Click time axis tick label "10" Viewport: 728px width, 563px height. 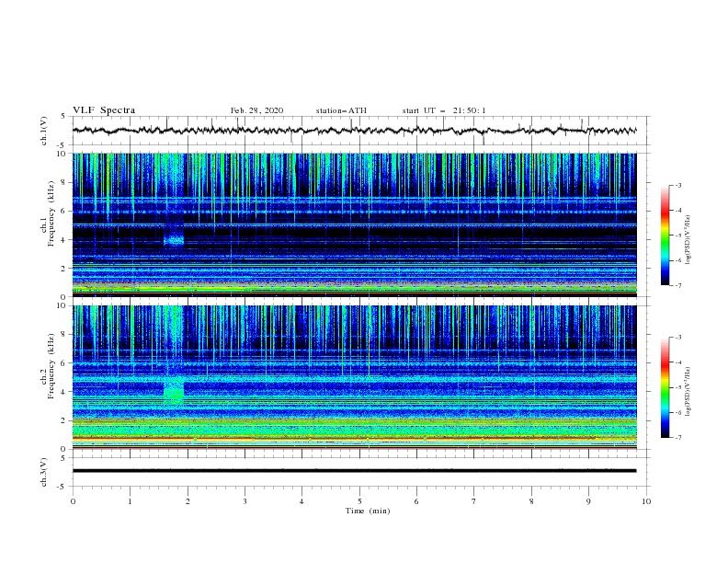click(646, 501)
